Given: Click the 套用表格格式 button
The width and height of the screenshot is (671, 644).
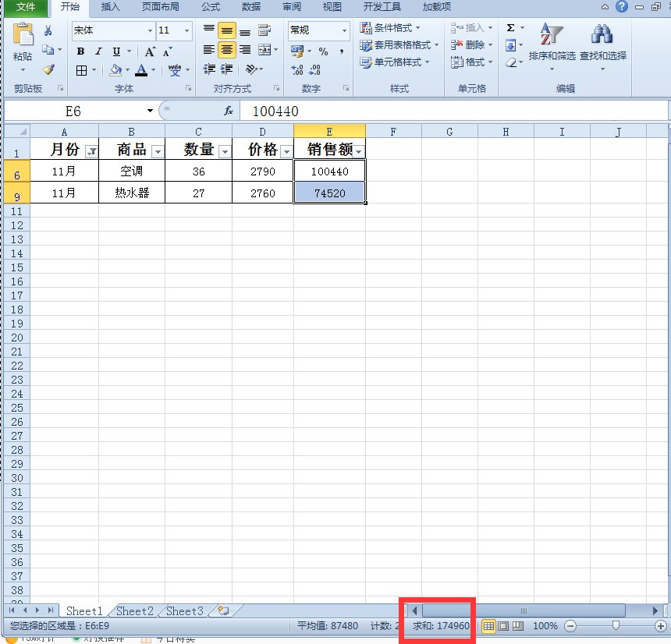Looking at the screenshot, I should click(400, 45).
